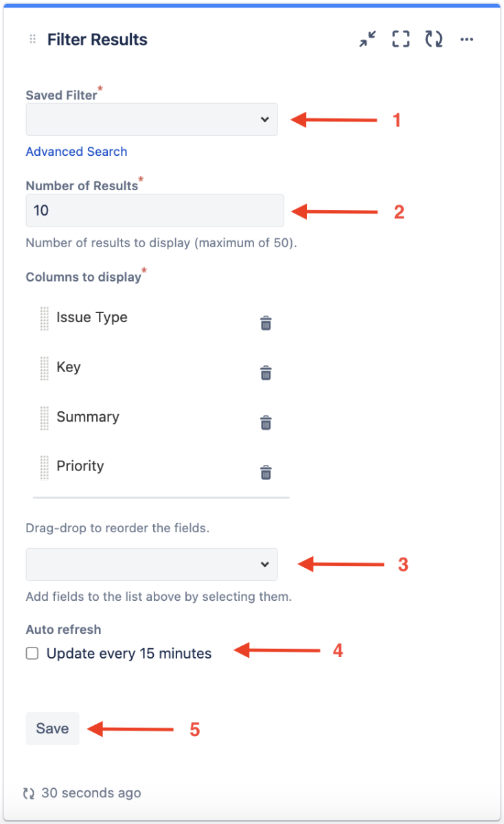Remove the Key column with trash icon
Screen dimensions: 504x824
(x=266, y=373)
